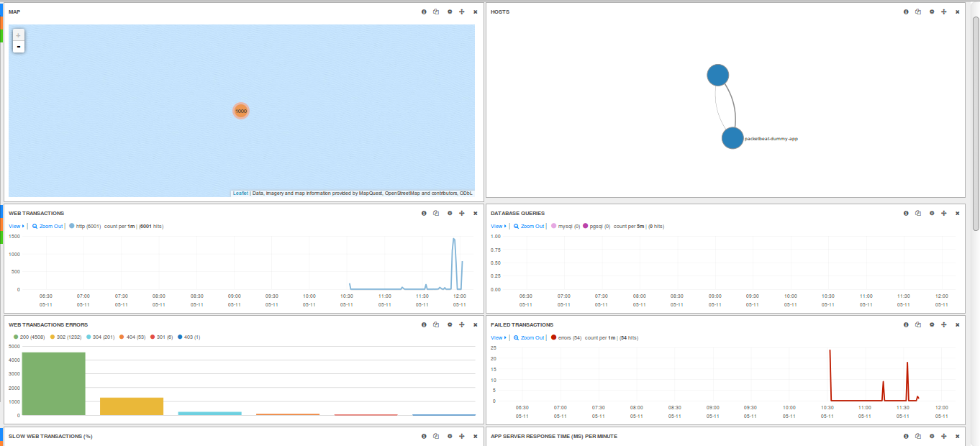The height and width of the screenshot is (446, 980).
Task: Click the pgsql legend color dot
Action: pyautogui.click(x=586, y=226)
